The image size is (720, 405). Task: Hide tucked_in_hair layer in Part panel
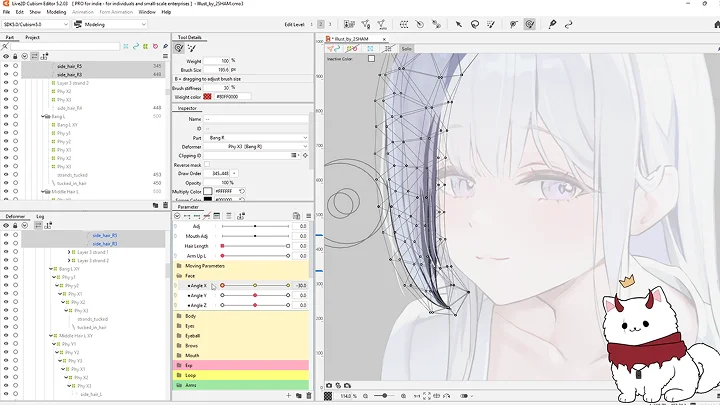click(6, 183)
